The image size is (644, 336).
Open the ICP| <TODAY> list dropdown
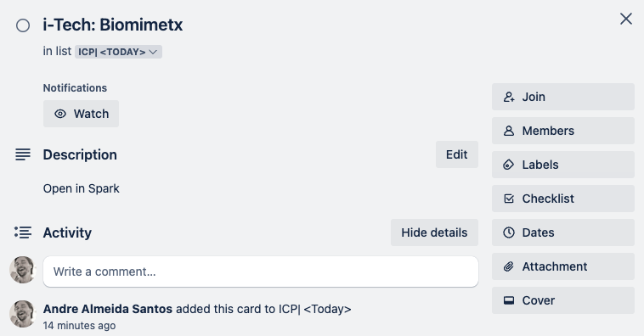click(118, 52)
